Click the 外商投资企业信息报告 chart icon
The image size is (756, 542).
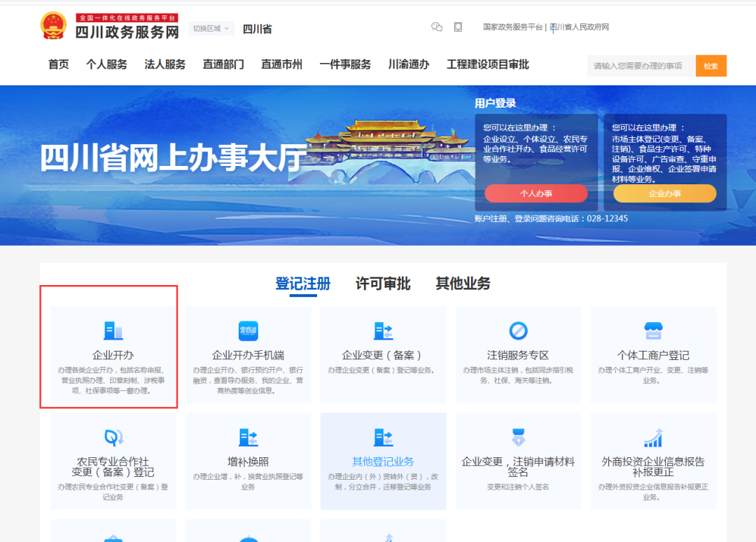(x=653, y=438)
